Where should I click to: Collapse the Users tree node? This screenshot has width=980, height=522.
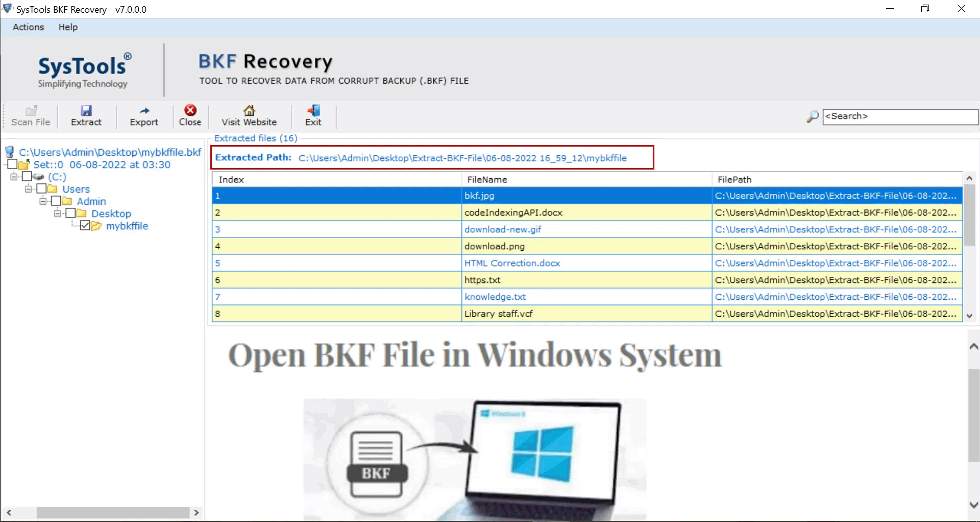click(x=29, y=188)
